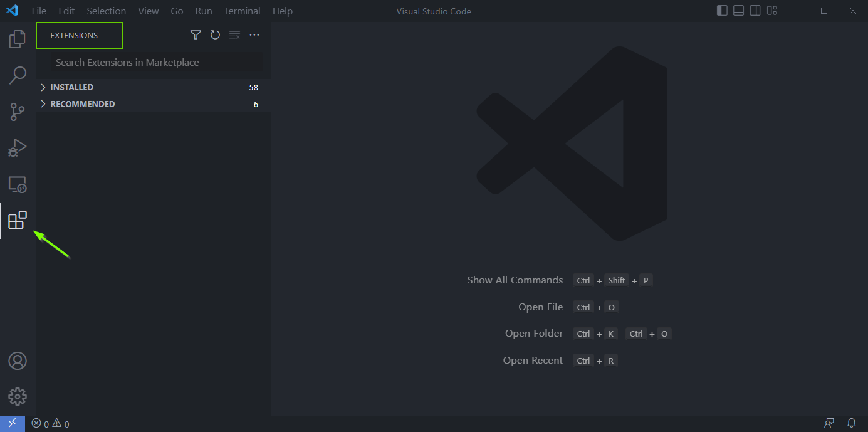
Task: Click the VS Code logo in title bar
Action: pos(13,11)
